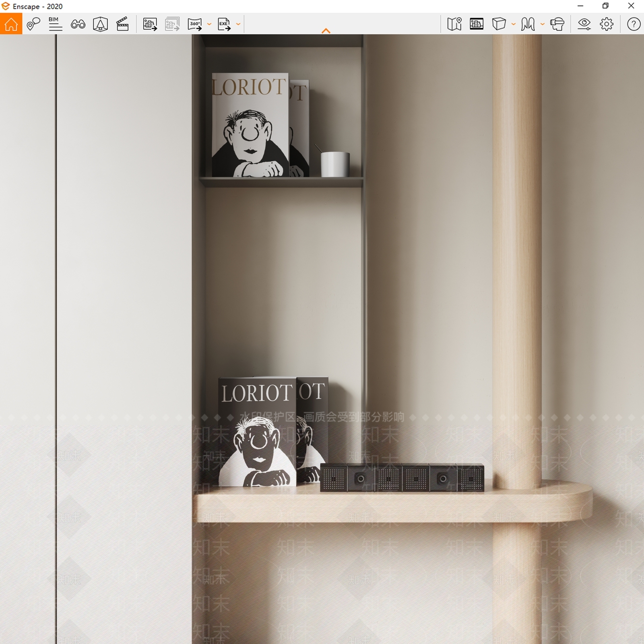This screenshot has width=644, height=644.
Task: Open views management with binoculars icon
Action: click(x=78, y=24)
